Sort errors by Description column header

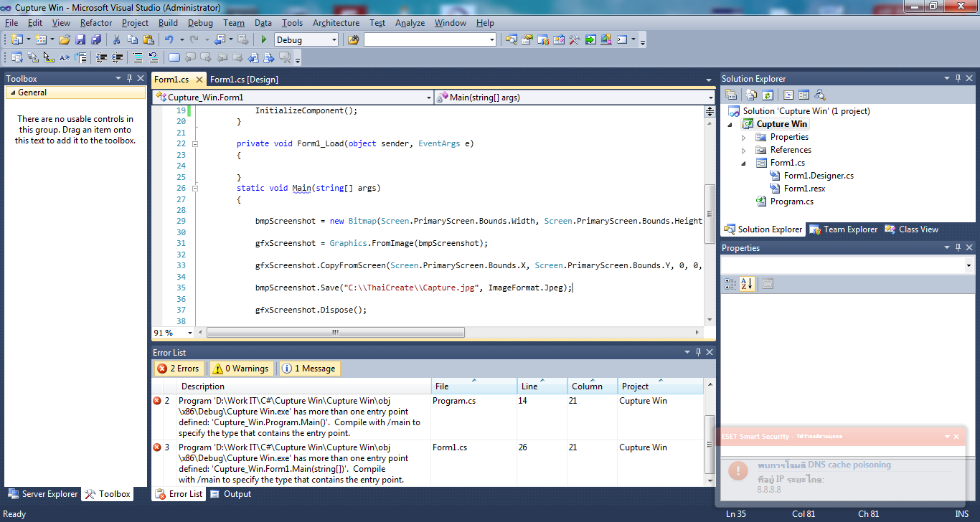point(304,386)
